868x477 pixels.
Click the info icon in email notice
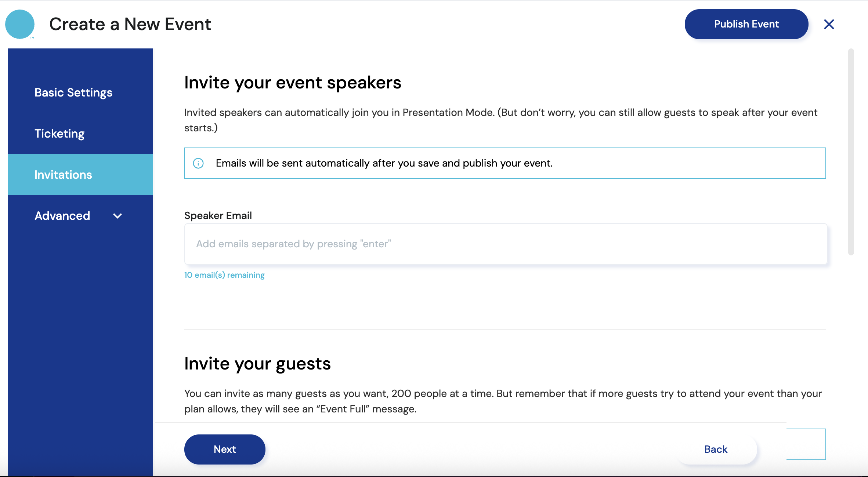tap(198, 163)
